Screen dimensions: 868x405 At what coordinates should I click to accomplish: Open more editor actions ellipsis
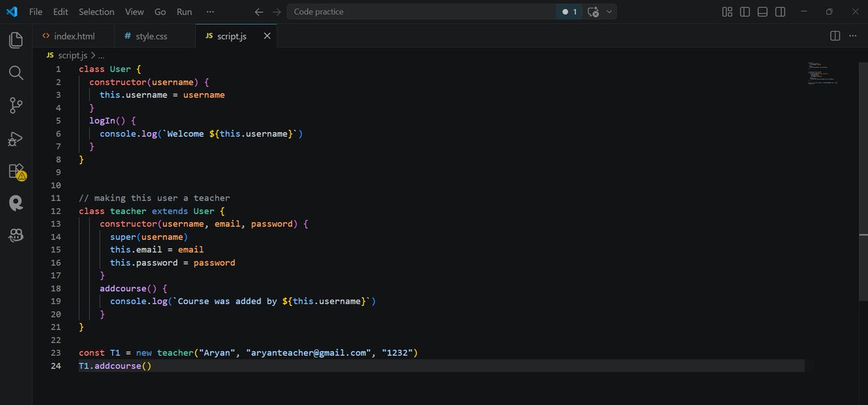pyautogui.click(x=852, y=35)
